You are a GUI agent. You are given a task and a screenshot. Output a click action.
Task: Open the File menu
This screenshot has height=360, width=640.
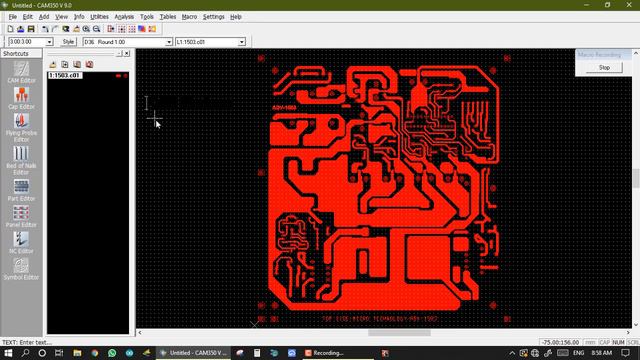click(x=13, y=17)
